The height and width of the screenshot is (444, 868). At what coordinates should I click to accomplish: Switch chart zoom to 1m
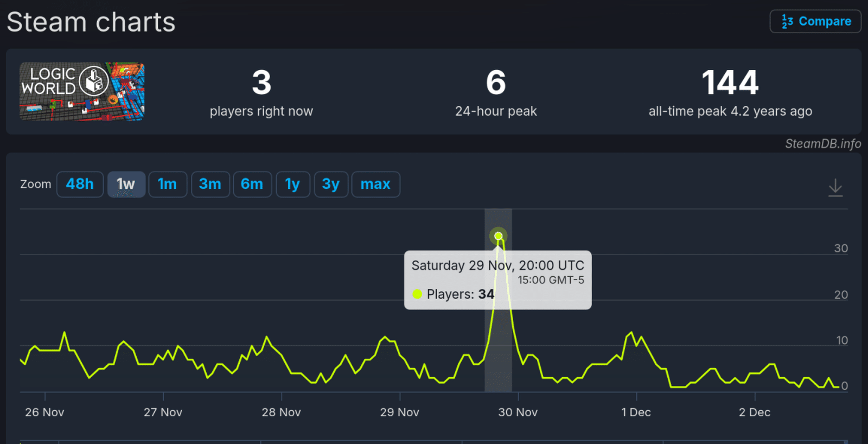(168, 184)
